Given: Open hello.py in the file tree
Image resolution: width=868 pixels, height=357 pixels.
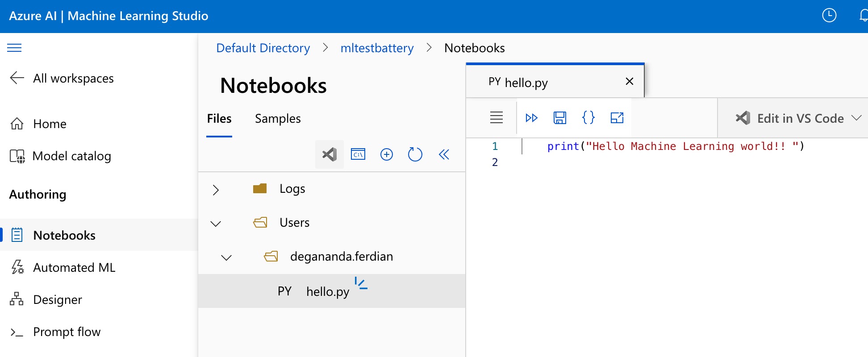Looking at the screenshot, I should 332,291.
